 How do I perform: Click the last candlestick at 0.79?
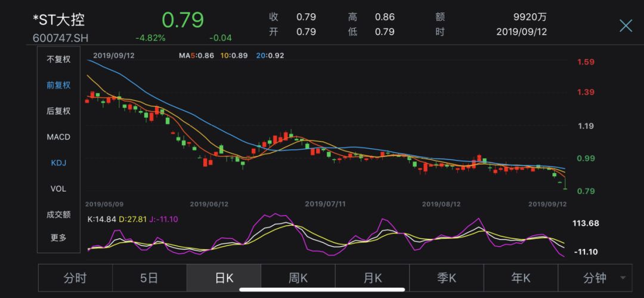tap(565, 183)
